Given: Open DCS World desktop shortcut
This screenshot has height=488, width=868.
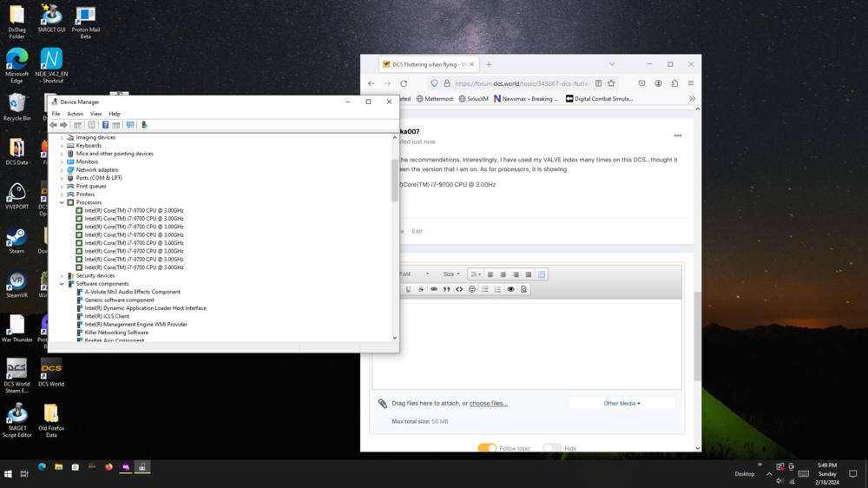Looking at the screenshot, I should click(x=51, y=373).
